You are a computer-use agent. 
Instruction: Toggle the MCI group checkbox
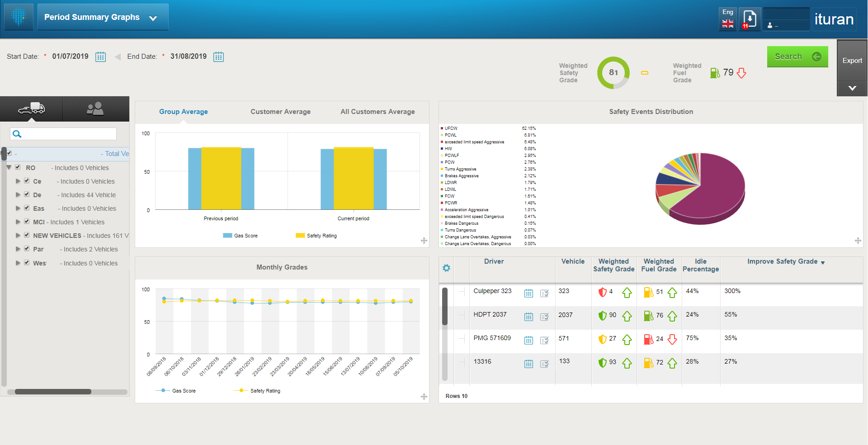(x=27, y=221)
